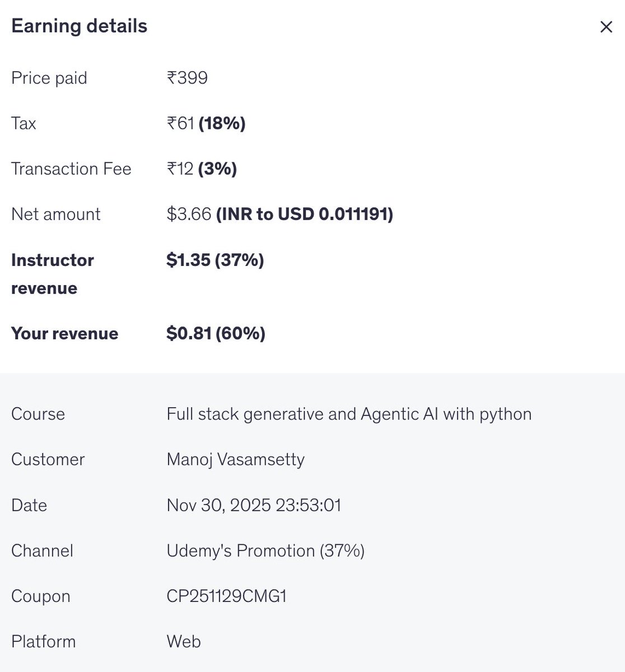This screenshot has height=672, width=625.
Task: Select coupon code CP251129CMG1
Action: tap(226, 596)
